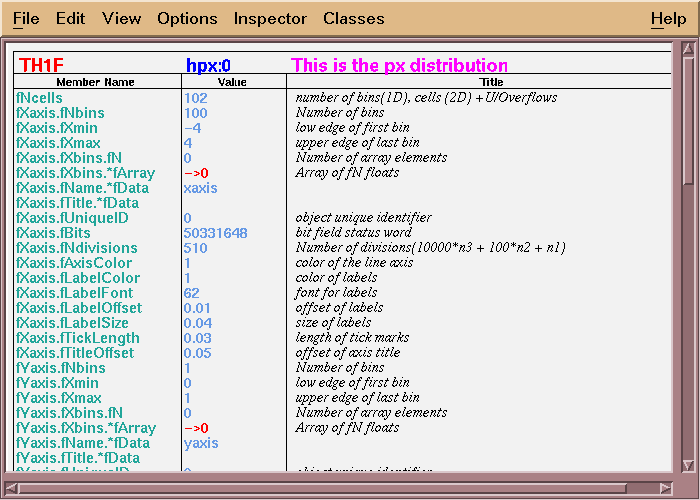This screenshot has height=500, width=700.
Task: Open the Edit menu
Action: click(x=70, y=19)
